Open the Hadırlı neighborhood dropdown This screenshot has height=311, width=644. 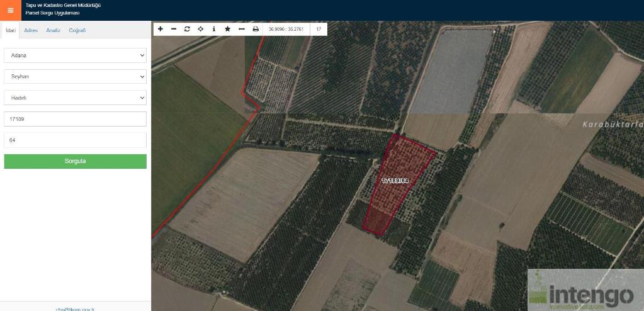75,98
